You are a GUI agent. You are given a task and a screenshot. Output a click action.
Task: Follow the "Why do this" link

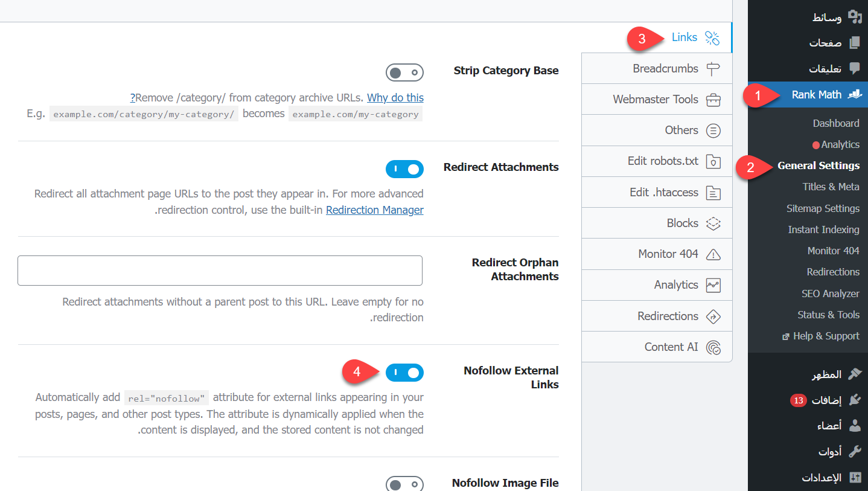point(395,98)
